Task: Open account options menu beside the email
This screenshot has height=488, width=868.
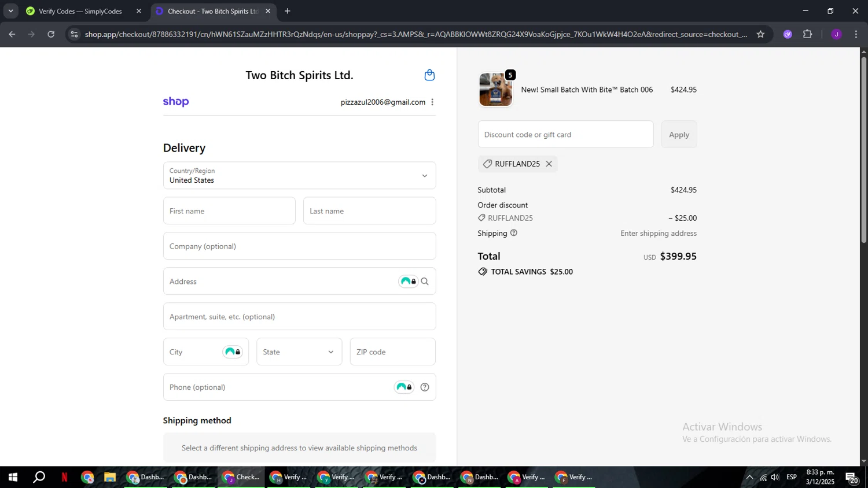Action: click(432, 102)
